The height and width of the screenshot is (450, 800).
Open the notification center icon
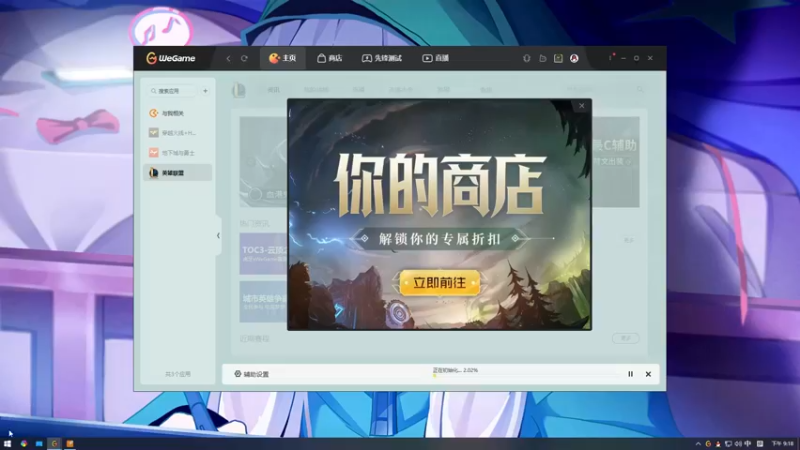tap(760, 444)
